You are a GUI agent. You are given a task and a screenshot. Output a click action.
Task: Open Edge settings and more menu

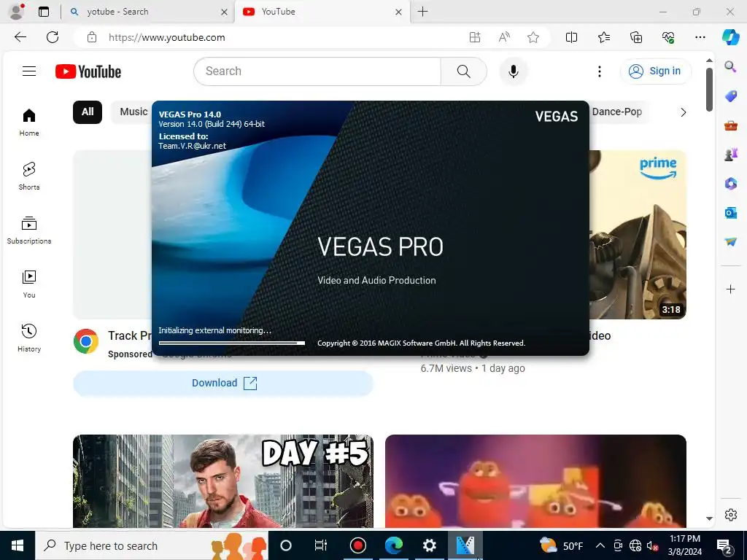click(x=700, y=37)
